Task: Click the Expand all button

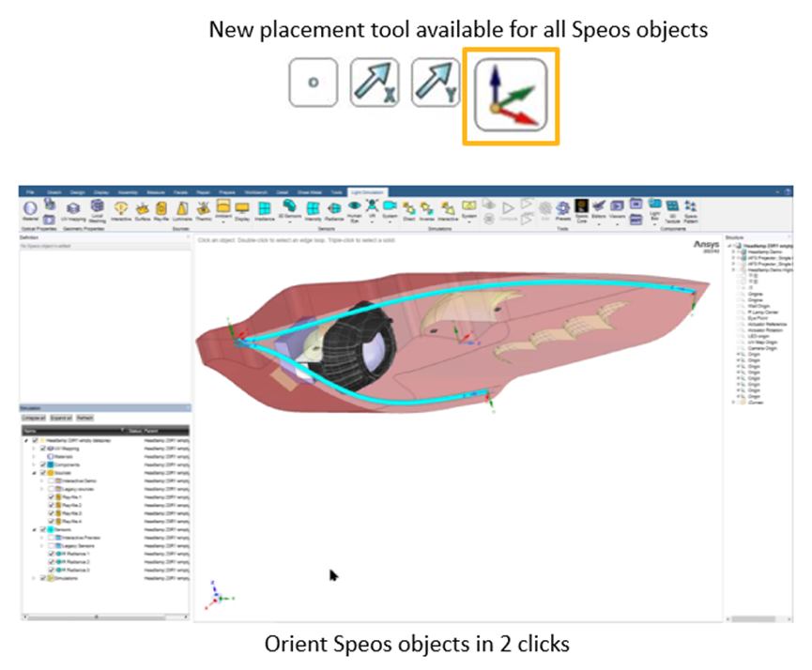Action: [x=61, y=418]
